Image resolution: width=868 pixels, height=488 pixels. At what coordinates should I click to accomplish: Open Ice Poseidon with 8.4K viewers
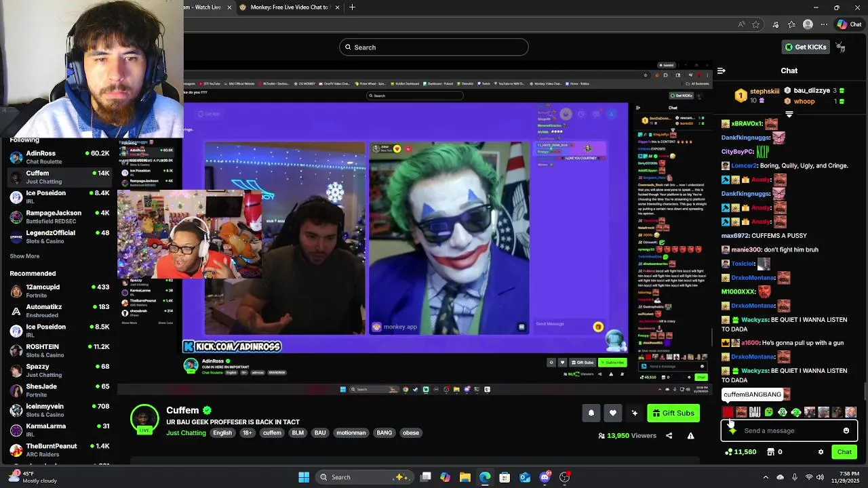[x=60, y=197]
